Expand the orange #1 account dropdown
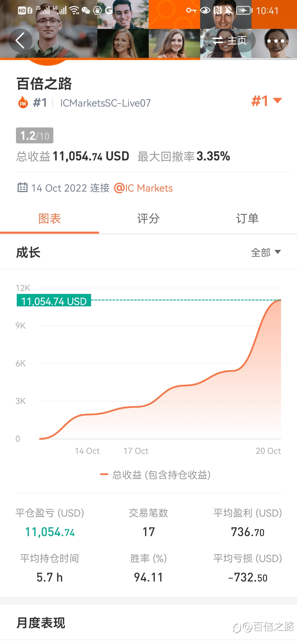The width and height of the screenshot is (297, 644). click(x=267, y=101)
